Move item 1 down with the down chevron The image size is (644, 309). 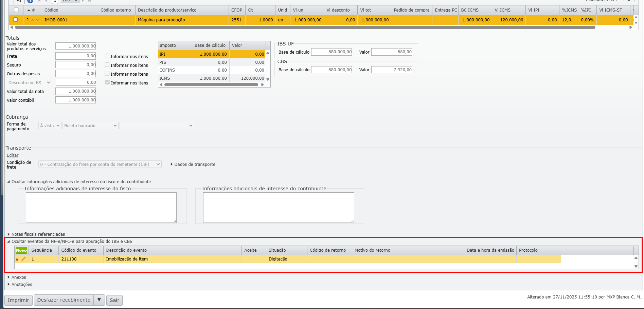[x=38, y=20]
